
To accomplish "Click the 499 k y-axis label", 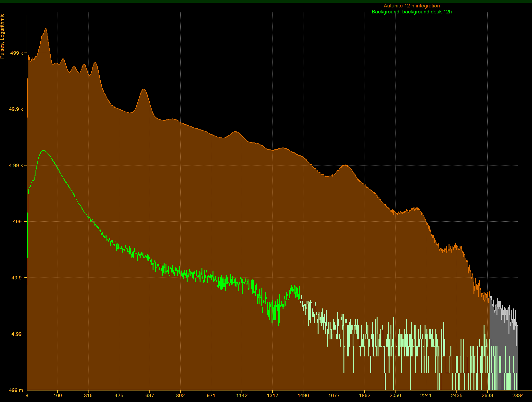I will coord(16,53).
